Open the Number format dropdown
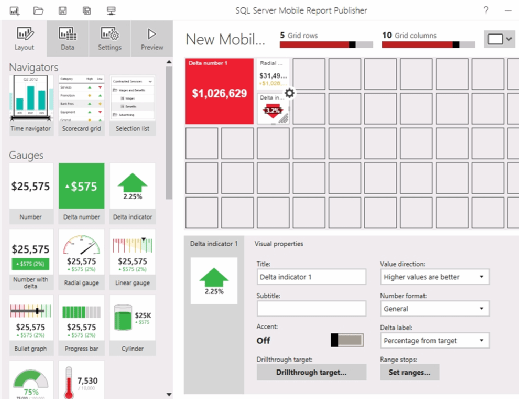Screen dimensions: 519x399 tap(435, 309)
